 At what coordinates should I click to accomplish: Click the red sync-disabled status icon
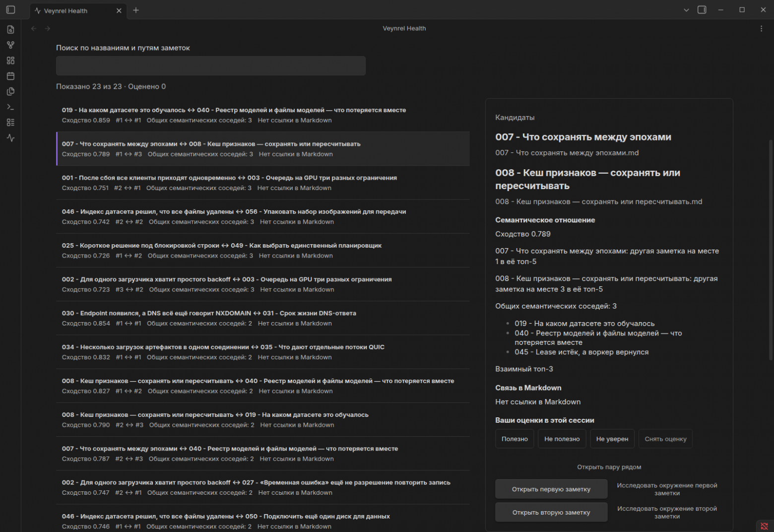[764, 526]
